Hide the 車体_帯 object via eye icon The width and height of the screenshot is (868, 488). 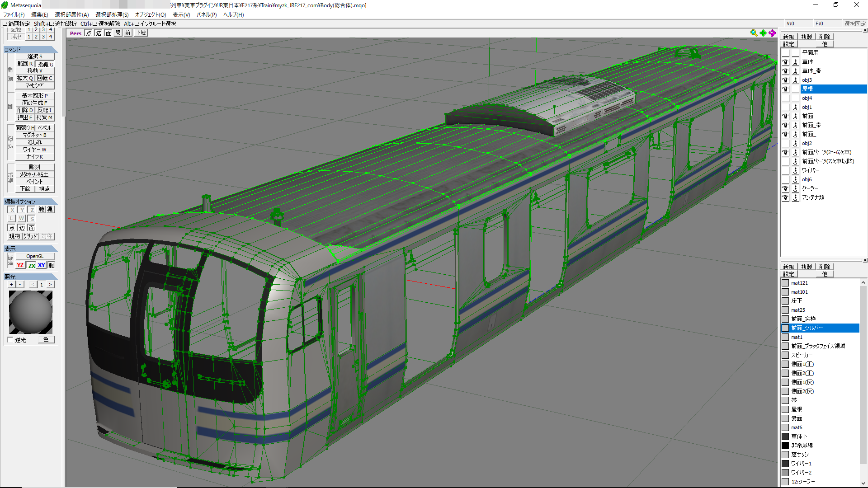click(786, 71)
